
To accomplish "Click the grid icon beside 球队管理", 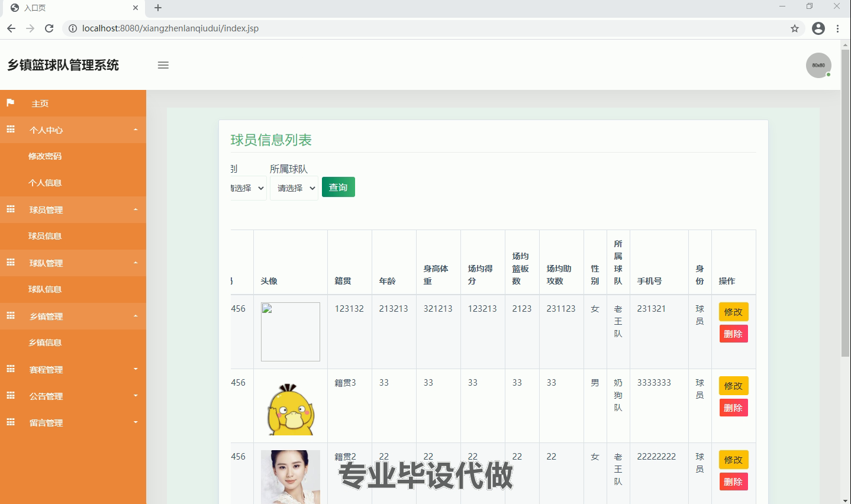I will (11, 263).
